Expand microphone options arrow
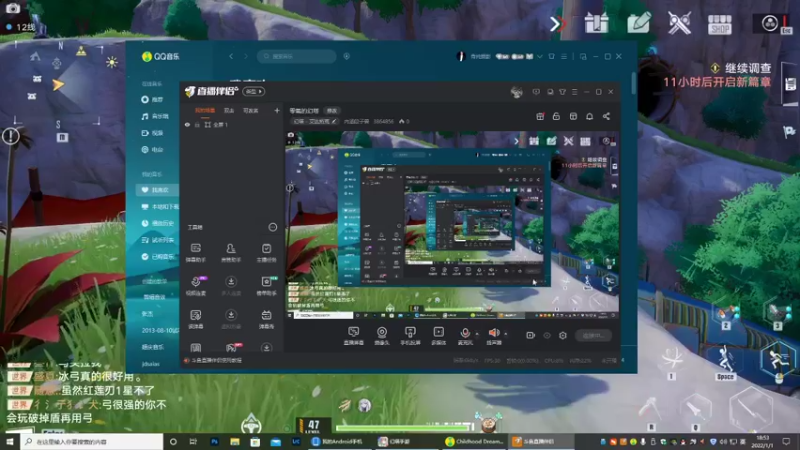 [x=478, y=334]
